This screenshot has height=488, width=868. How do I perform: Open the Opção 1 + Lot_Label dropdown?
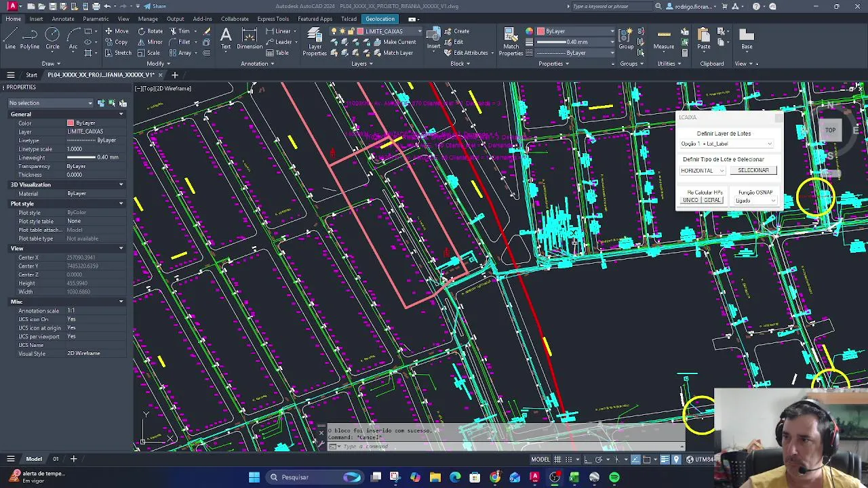click(x=726, y=144)
